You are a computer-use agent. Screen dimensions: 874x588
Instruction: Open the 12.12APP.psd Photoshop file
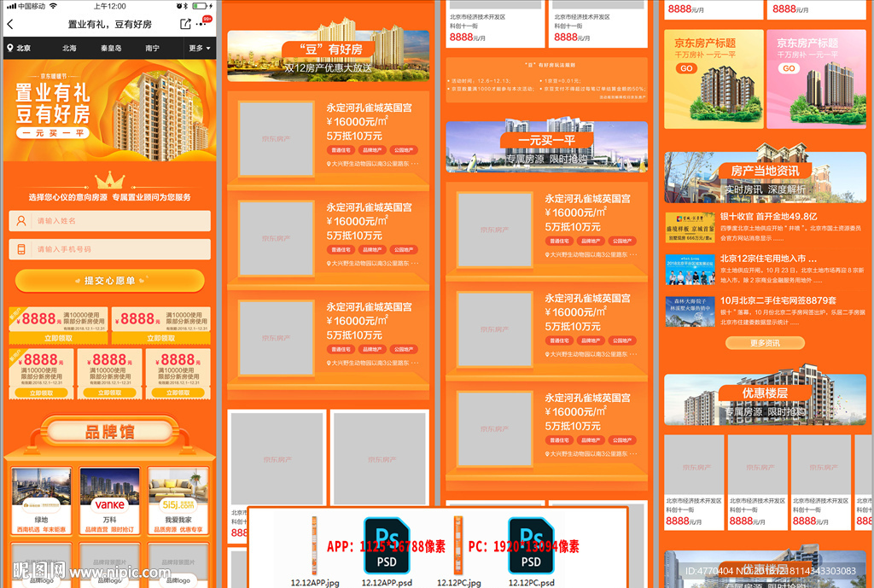click(387, 552)
